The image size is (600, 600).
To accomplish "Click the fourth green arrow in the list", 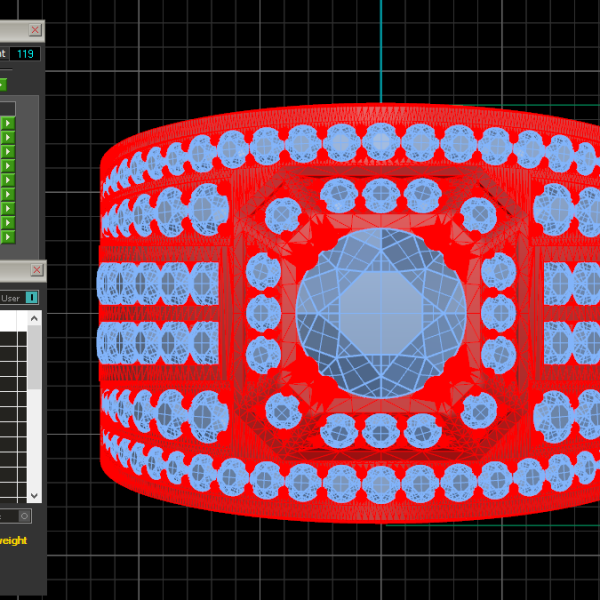I will point(7,165).
